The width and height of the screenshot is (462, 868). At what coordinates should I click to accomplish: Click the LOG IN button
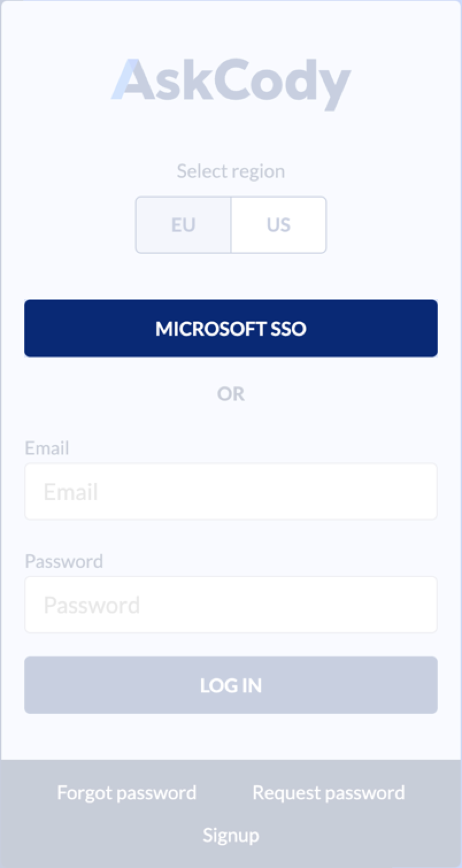coord(230,685)
